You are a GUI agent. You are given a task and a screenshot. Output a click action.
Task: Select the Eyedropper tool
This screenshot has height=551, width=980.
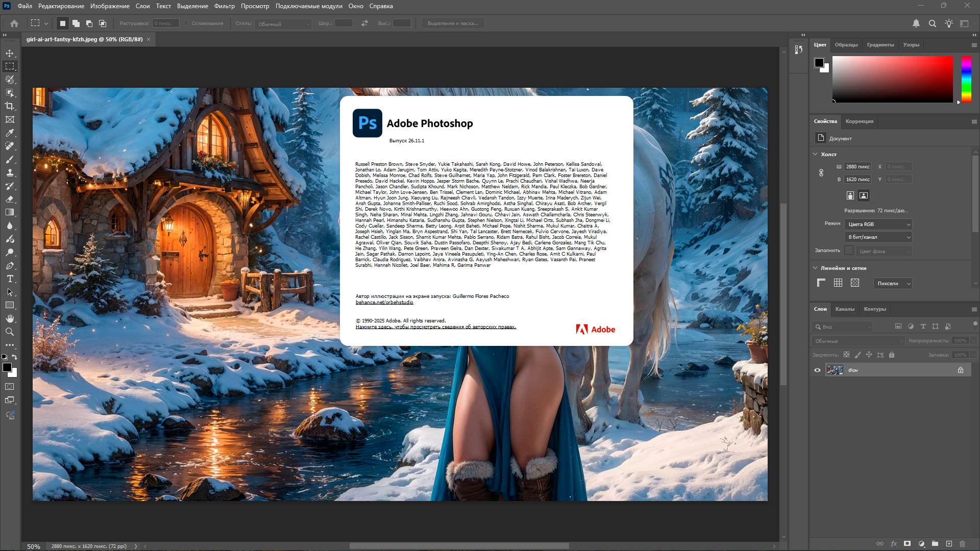[10, 133]
